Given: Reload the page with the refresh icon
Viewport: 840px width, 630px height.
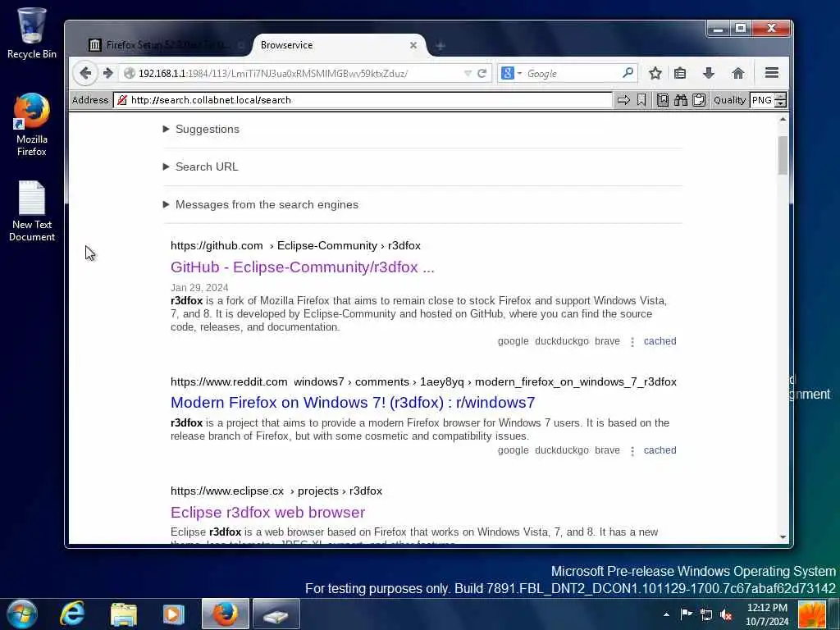Looking at the screenshot, I should coord(482,73).
